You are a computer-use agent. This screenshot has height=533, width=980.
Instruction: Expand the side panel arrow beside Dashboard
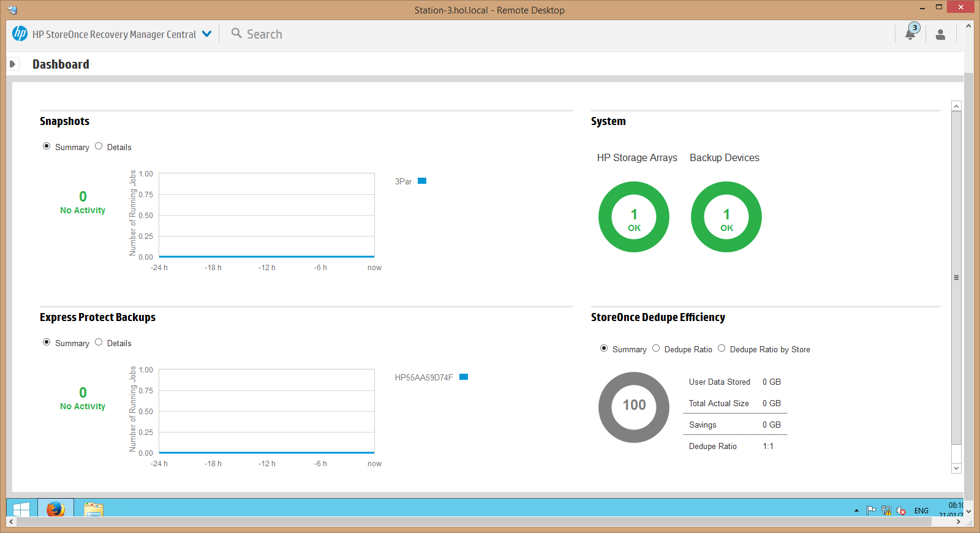pos(12,64)
